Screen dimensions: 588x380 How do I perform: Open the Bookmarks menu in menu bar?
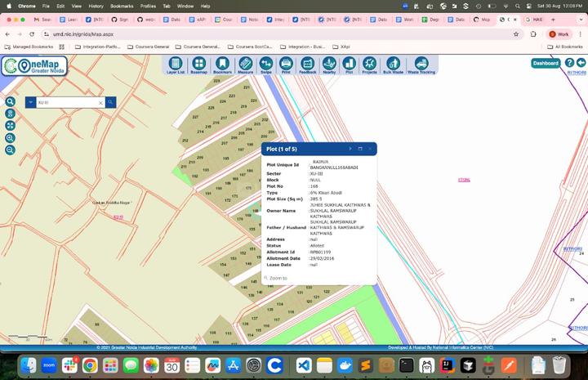122,6
